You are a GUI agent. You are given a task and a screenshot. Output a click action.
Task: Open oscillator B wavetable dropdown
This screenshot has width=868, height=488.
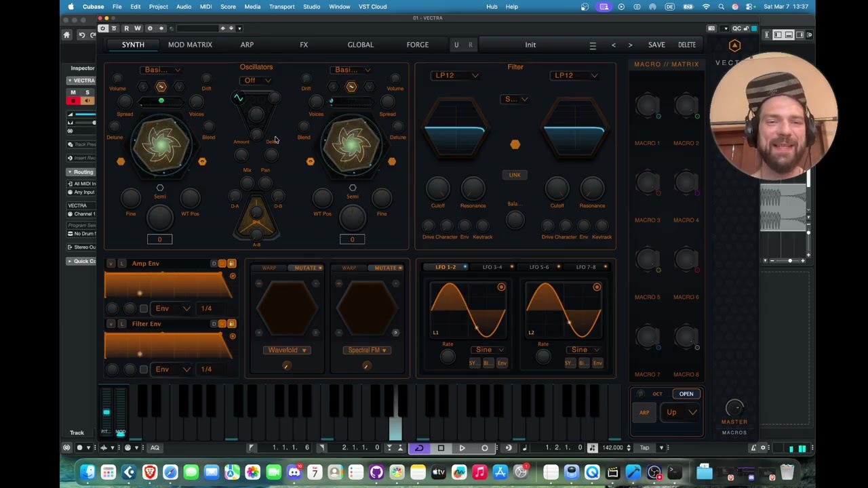(352, 70)
